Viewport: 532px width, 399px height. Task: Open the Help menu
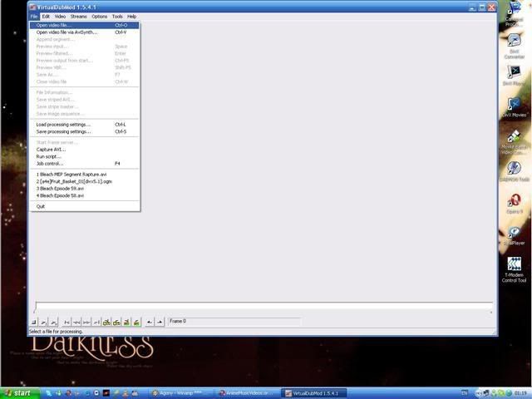(131, 17)
